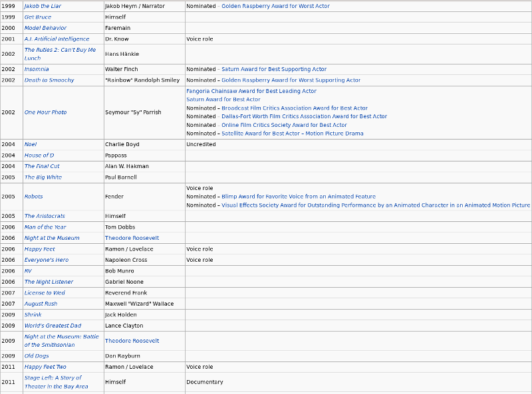Open the Jakob the Liar film link
The image size is (532, 394).
click(x=43, y=6)
